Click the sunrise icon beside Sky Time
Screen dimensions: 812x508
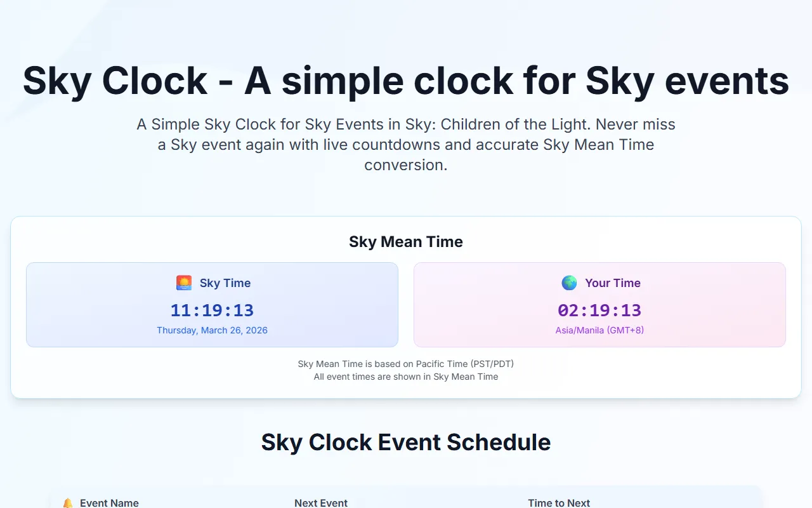coord(184,283)
